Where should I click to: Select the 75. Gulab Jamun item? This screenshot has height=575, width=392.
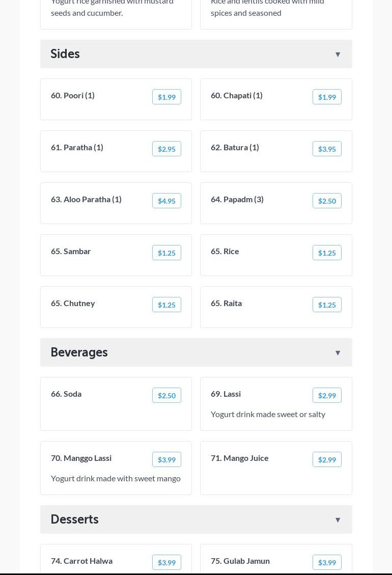coord(240,561)
